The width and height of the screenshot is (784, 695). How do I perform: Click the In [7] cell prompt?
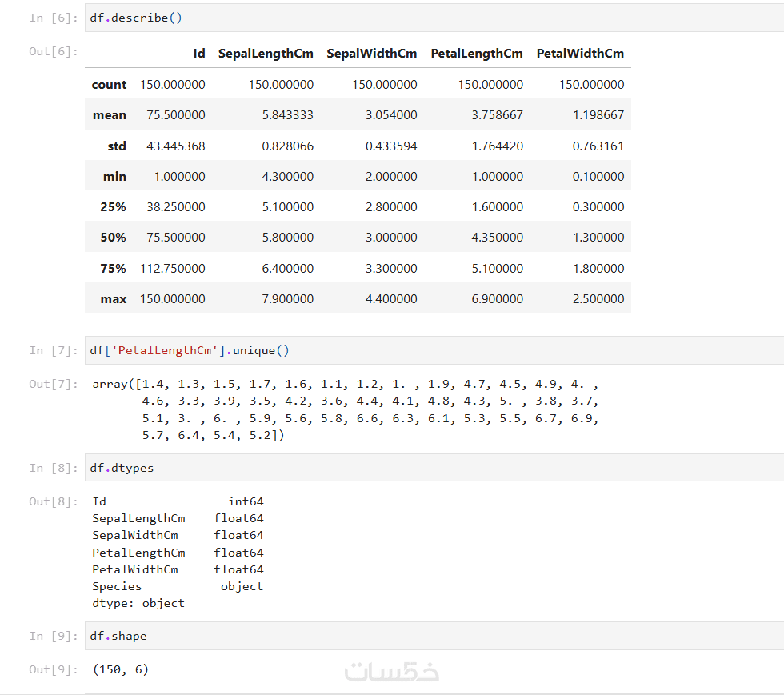click(x=54, y=350)
